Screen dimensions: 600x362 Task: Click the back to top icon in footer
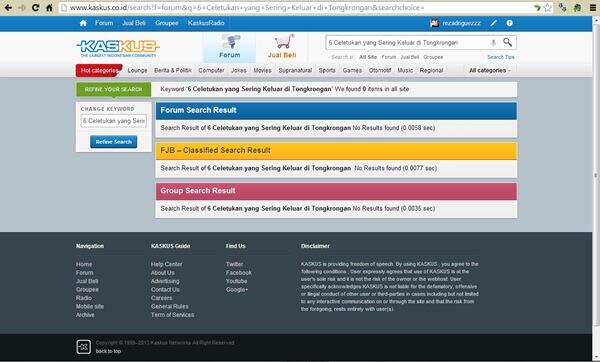tap(83, 347)
